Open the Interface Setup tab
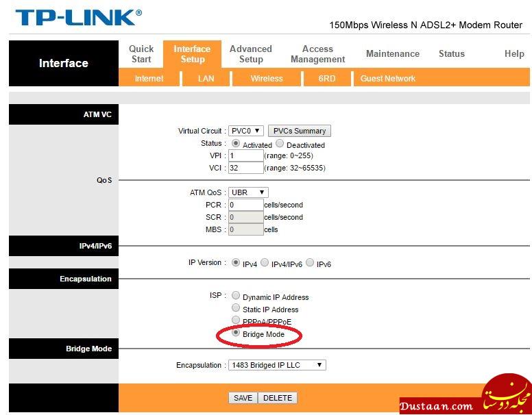 click(192, 54)
